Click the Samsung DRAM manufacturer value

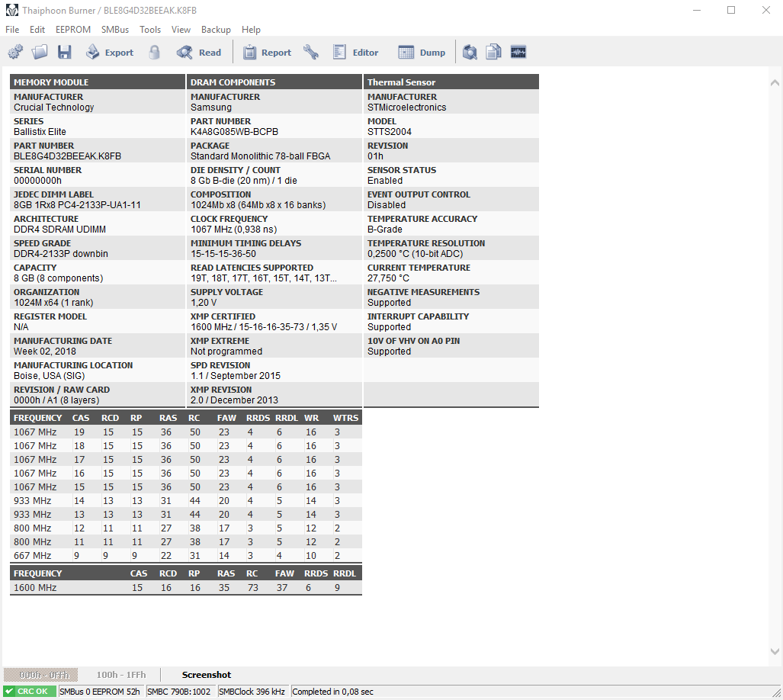210,108
